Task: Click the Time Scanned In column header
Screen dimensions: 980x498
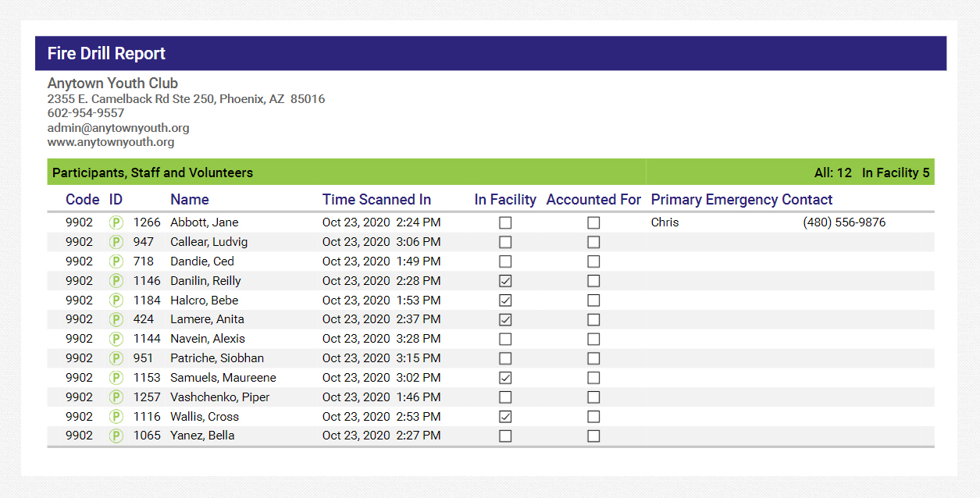Action: [x=376, y=200]
